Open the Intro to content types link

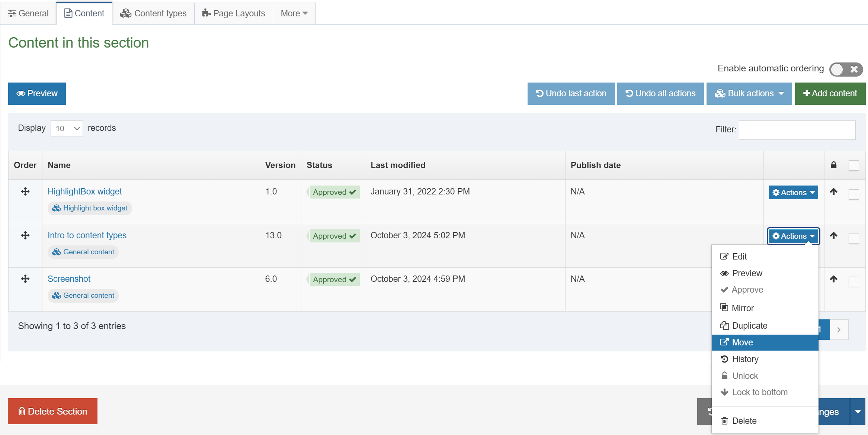pyautogui.click(x=87, y=235)
